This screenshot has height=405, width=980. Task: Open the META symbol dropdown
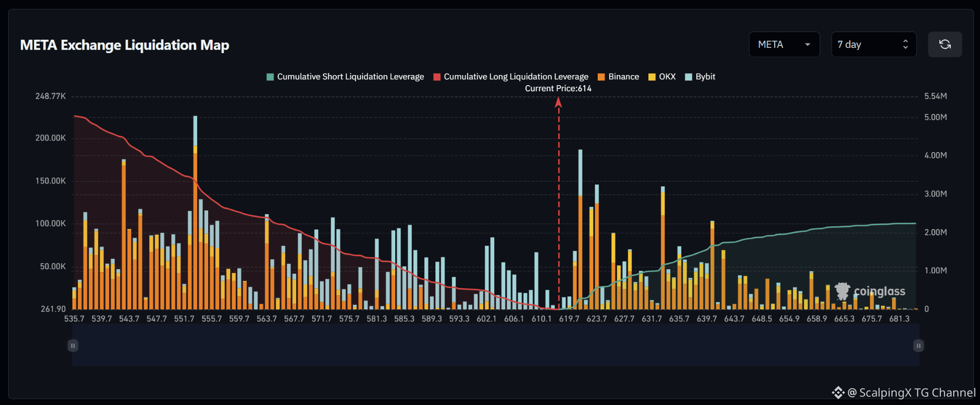click(x=784, y=44)
